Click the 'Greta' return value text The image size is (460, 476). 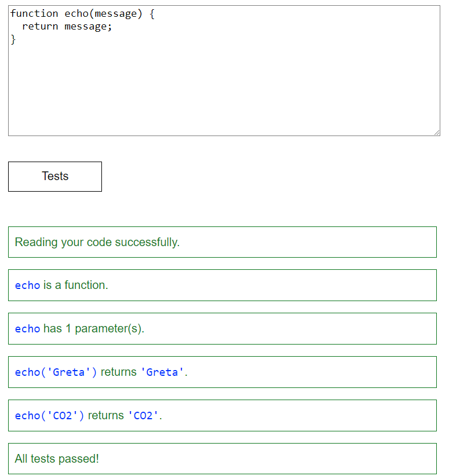click(162, 372)
